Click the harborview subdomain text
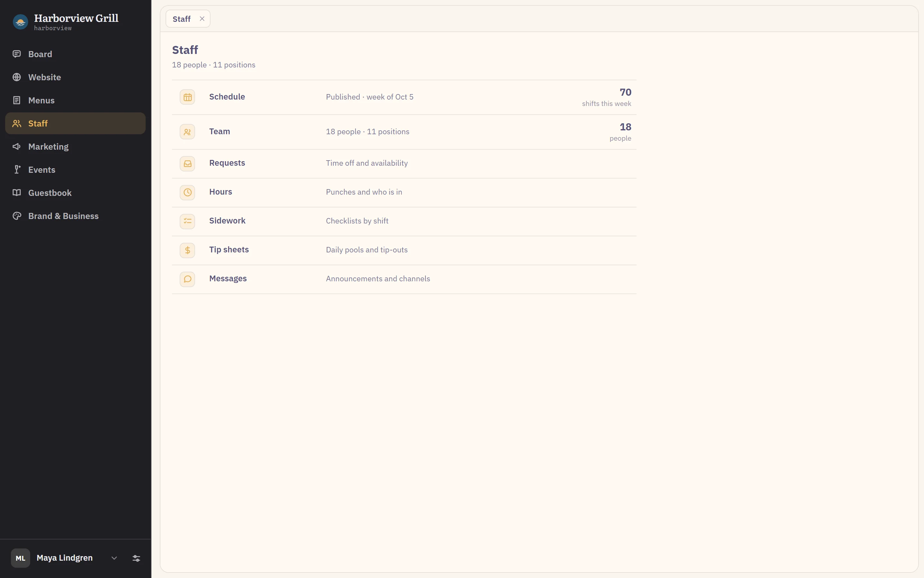Screen dimensions: 924x578 [x=53, y=28]
